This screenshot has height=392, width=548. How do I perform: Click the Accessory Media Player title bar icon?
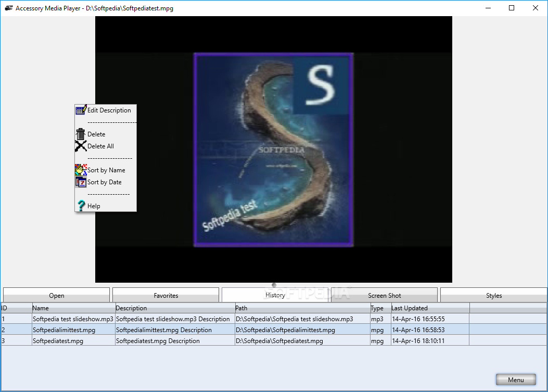pos(8,8)
